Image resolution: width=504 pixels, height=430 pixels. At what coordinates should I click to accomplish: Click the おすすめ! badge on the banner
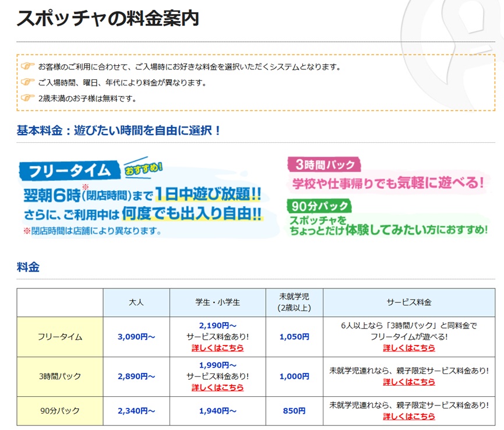[144, 171]
